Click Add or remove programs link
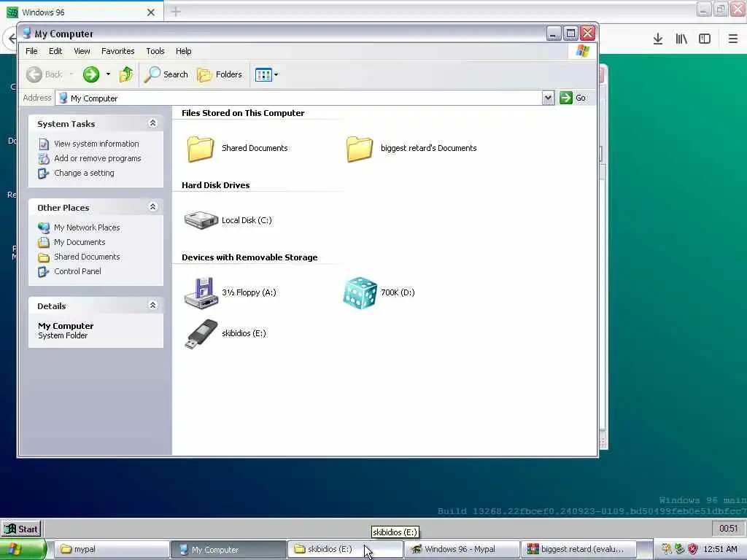 click(98, 158)
